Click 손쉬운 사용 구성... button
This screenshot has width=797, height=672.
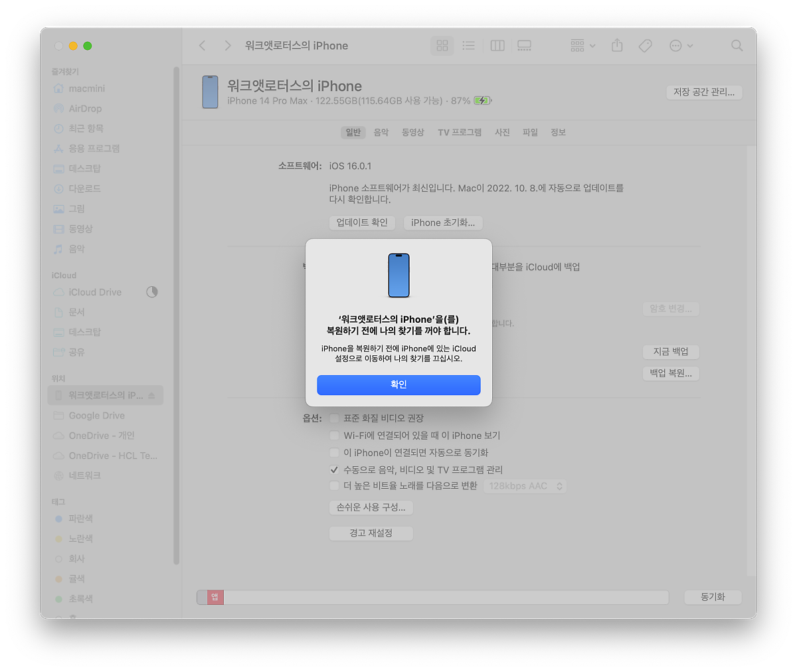click(x=371, y=507)
